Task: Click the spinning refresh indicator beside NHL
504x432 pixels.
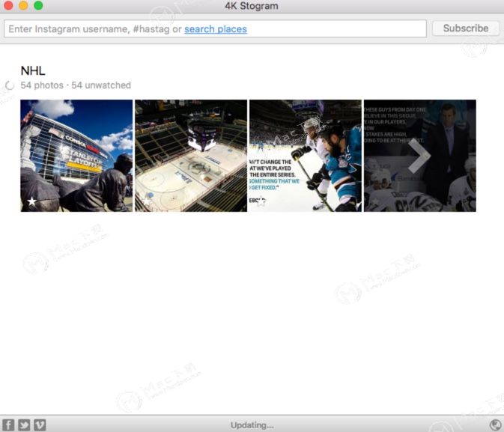Action: pos(10,85)
